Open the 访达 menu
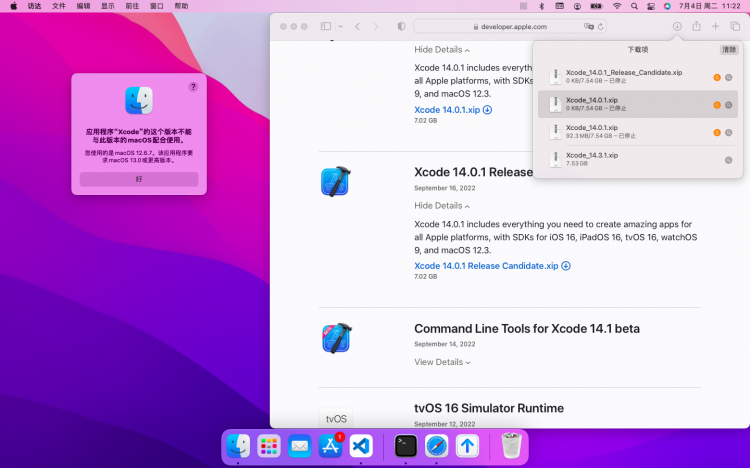750x468 pixels. coord(34,6)
